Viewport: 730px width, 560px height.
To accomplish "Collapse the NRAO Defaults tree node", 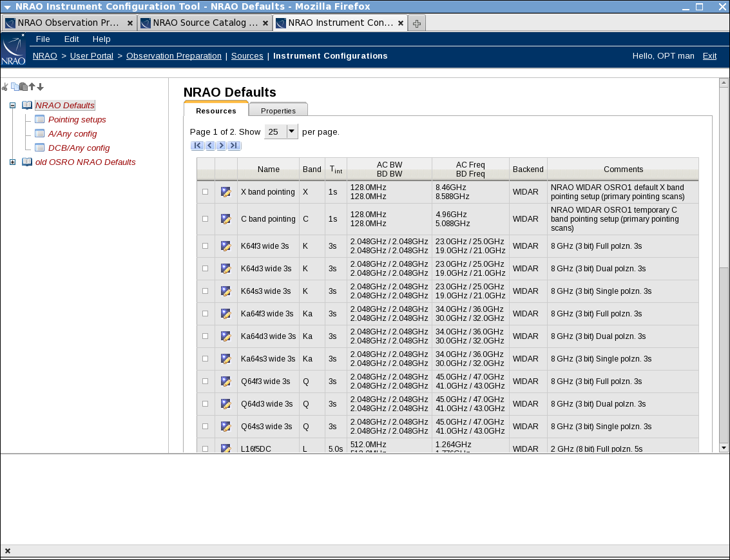I will coord(12,106).
